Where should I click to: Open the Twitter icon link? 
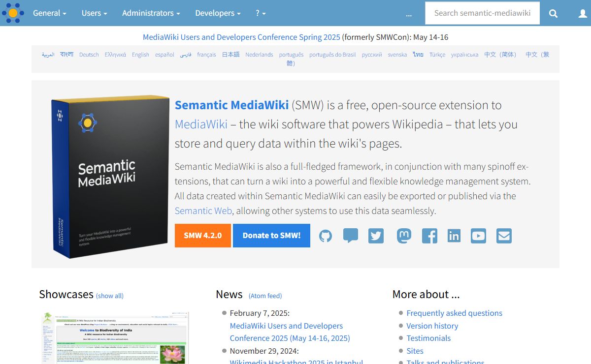(376, 236)
